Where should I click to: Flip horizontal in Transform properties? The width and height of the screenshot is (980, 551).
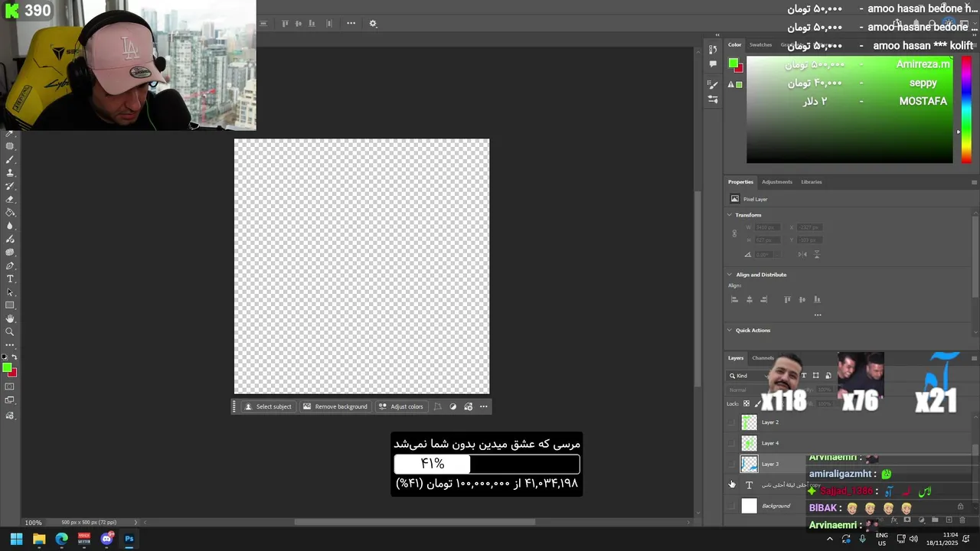click(x=802, y=254)
